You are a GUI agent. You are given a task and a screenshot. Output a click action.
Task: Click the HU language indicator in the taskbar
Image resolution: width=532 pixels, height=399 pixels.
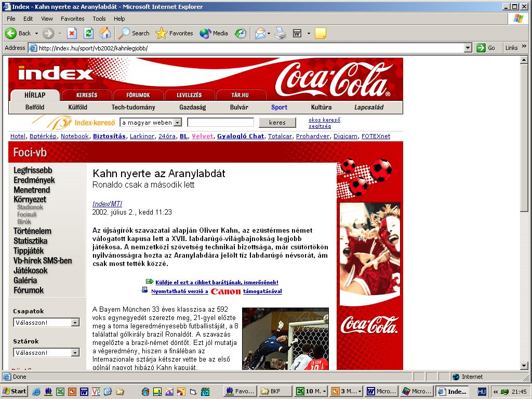click(482, 392)
